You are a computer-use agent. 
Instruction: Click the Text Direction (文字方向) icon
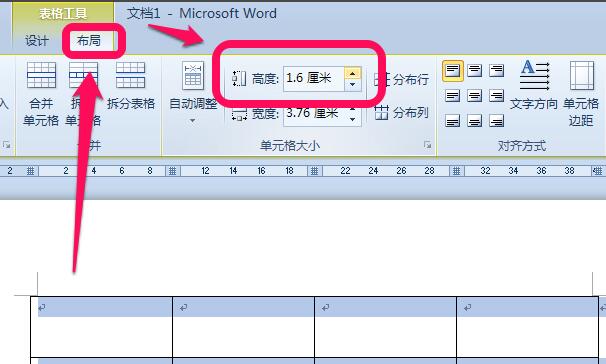coord(534,75)
